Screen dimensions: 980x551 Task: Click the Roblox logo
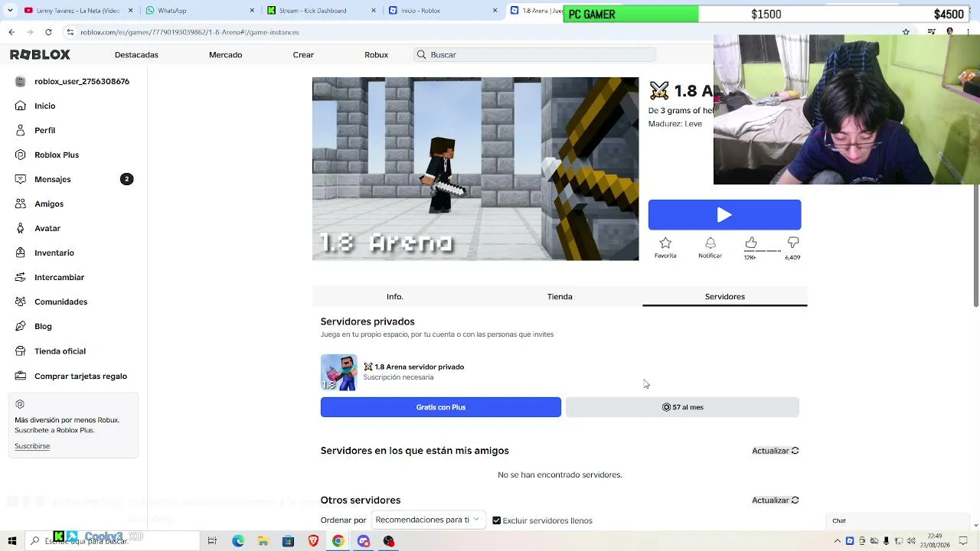tap(40, 54)
